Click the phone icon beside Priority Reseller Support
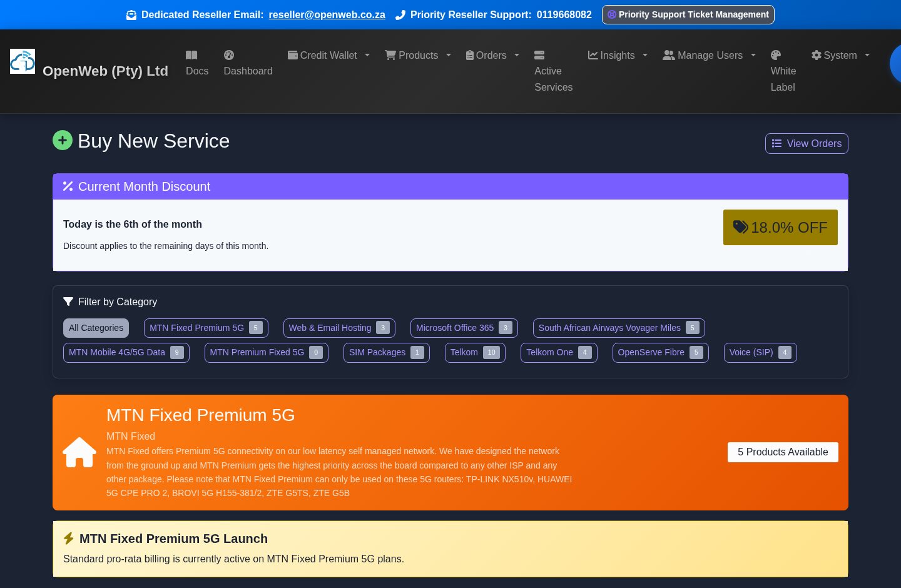901x588 pixels. pyautogui.click(x=400, y=15)
